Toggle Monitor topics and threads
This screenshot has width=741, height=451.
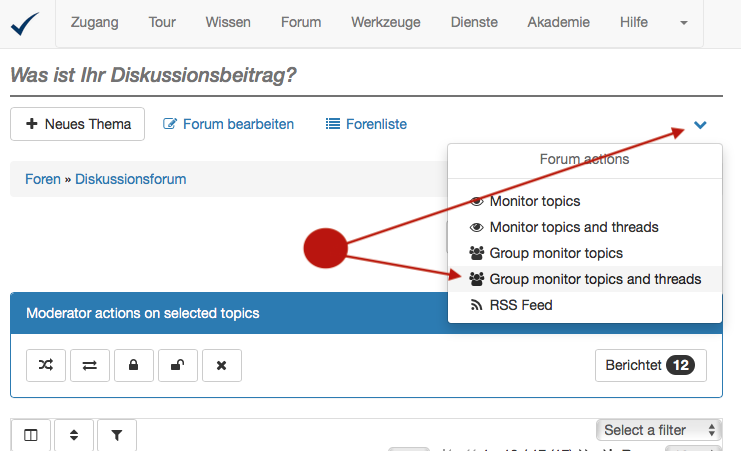click(x=573, y=227)
